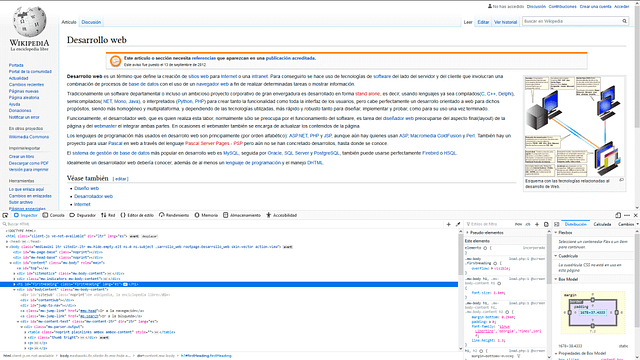Add a new CSS rule with plus icon
Viewport: 640px width, 360px height.
click(x=537, y=224)
